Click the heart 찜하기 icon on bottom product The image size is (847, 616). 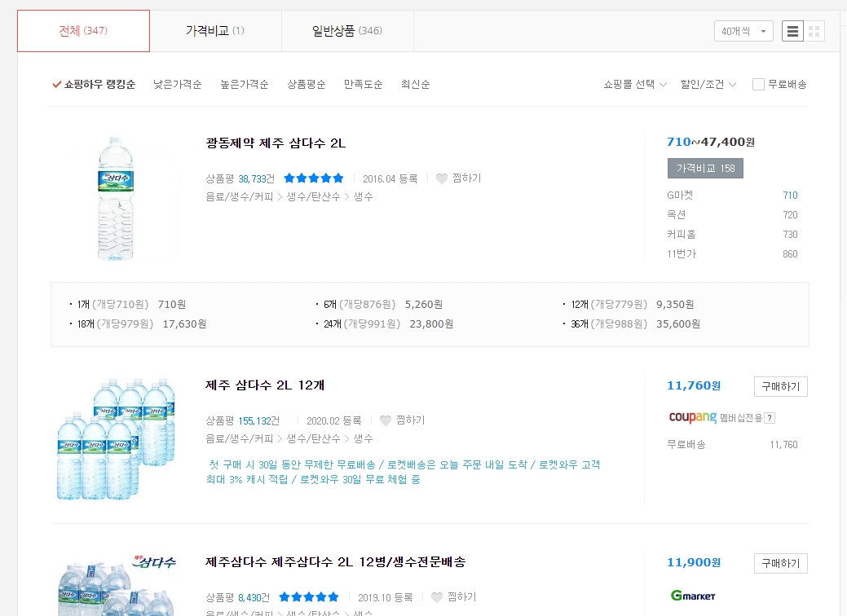coord(439,596)
